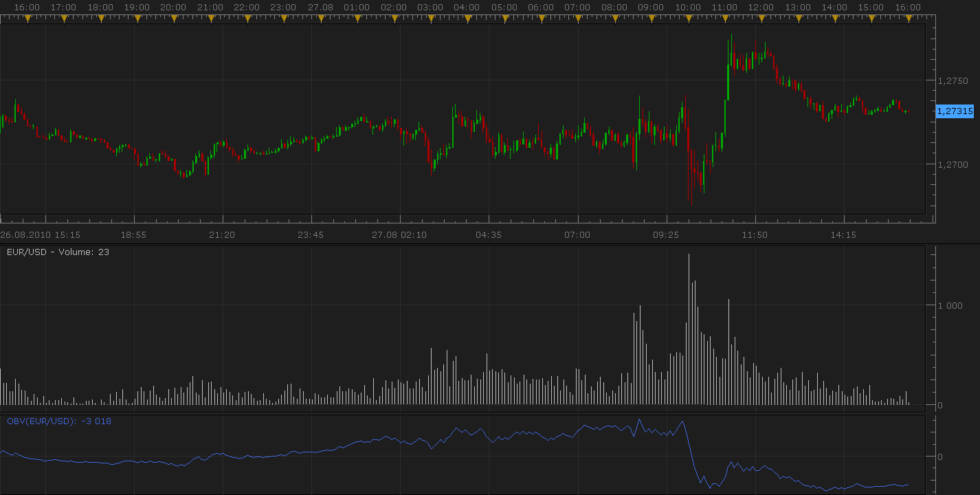Select the 04:00 yellow timeline marker
Image resolution: width=980 pixels, height=495 pixels.
click(x=467, y=19)
